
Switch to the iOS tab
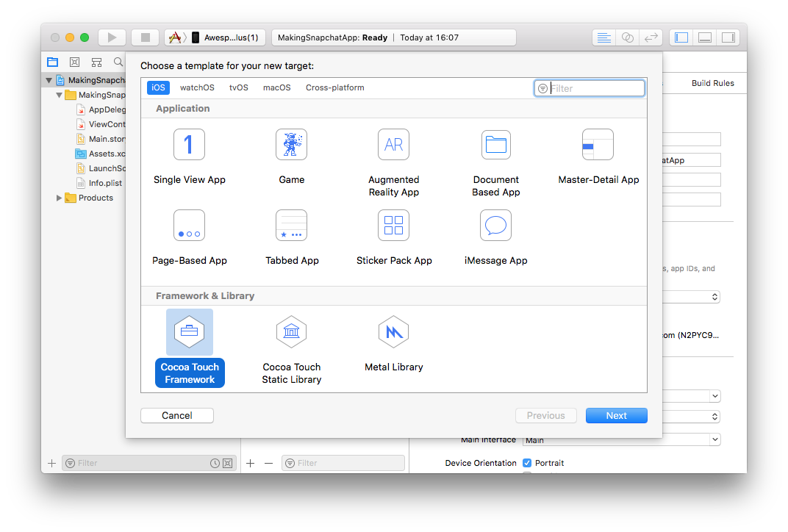coord(158,87)
